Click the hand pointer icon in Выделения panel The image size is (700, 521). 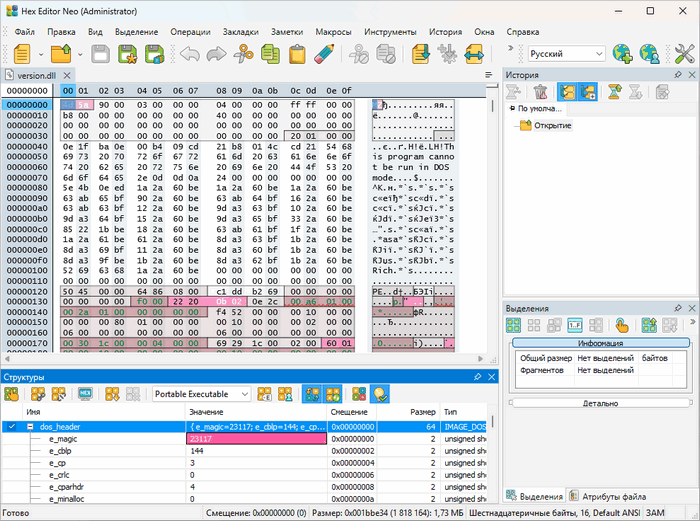(x=621, y=325)
